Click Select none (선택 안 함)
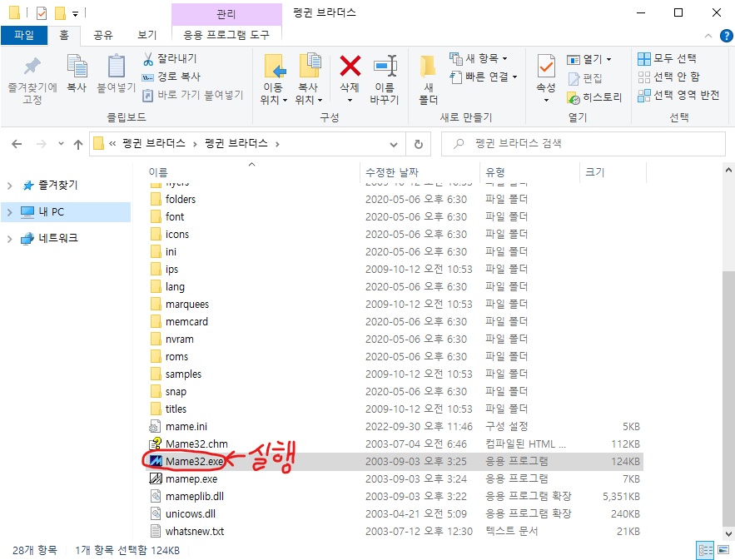 click(x=668, y=77)
